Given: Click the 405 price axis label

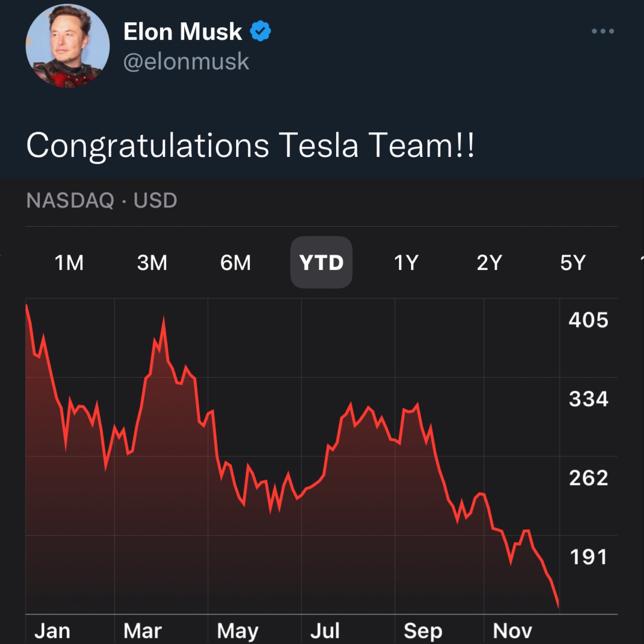Looking at the screenshot, I should pos(589,320).
